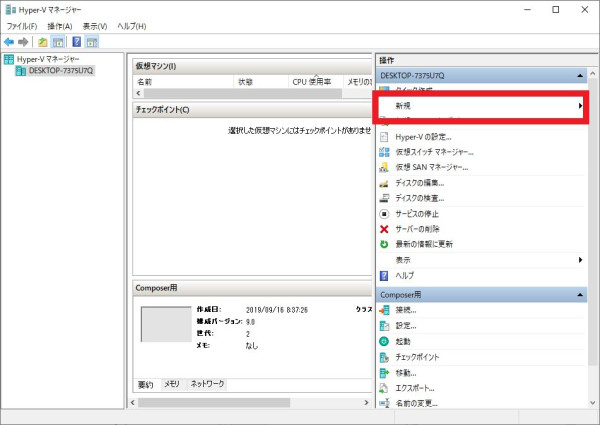Click the green 起動 start icon
600x425 pixels.
[x=384, y=341]
